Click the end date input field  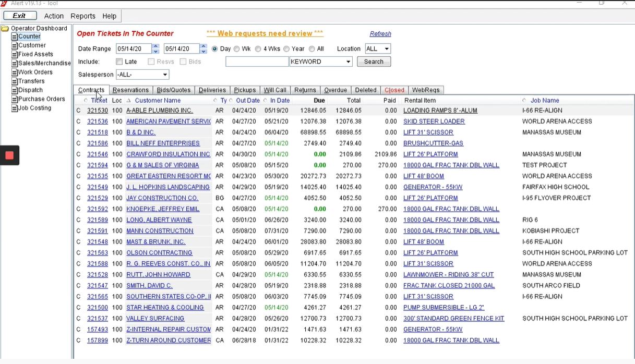tap(181, 48)
